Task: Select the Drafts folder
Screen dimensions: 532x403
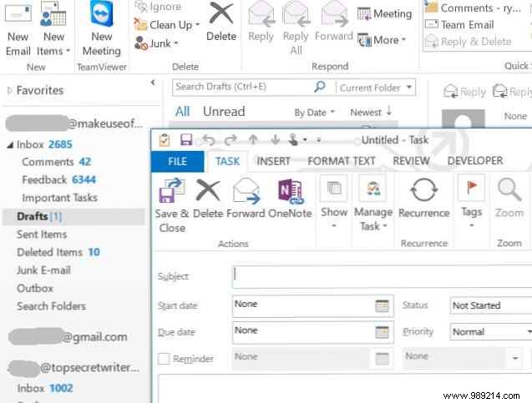Action: [x=73, y=216]
